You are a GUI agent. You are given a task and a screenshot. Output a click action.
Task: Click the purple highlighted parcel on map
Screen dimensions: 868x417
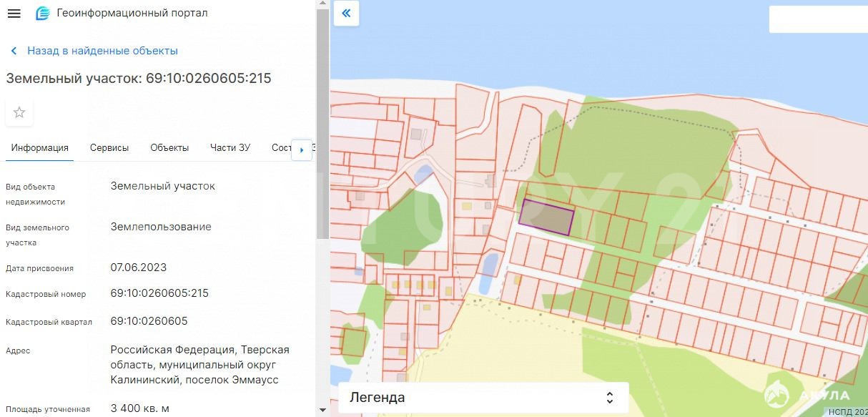pyautogui.click(x=546, y=217)
